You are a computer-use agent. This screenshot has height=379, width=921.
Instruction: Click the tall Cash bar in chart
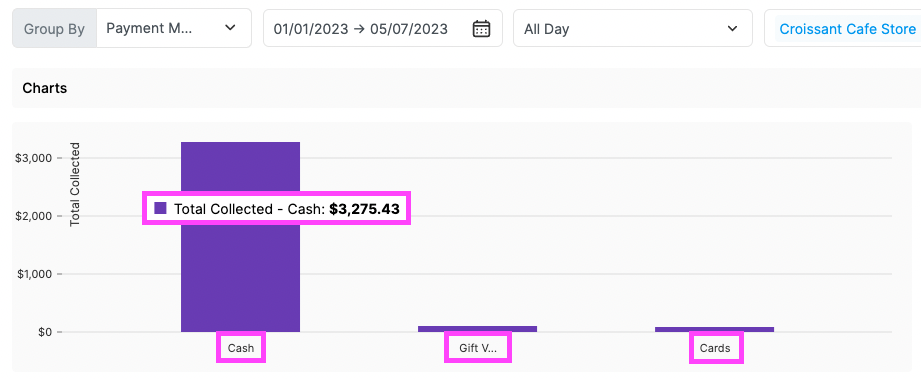click(240, 237)
